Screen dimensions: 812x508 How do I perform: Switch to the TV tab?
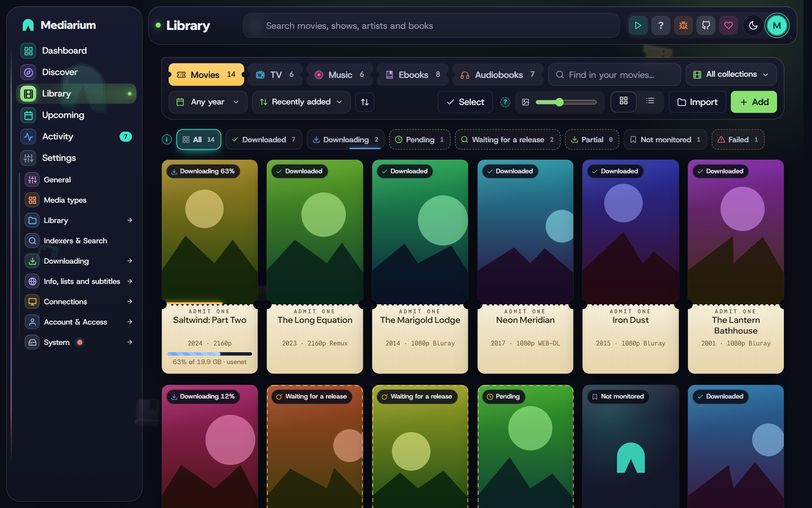pyautogui.click(x=275, y=75)
